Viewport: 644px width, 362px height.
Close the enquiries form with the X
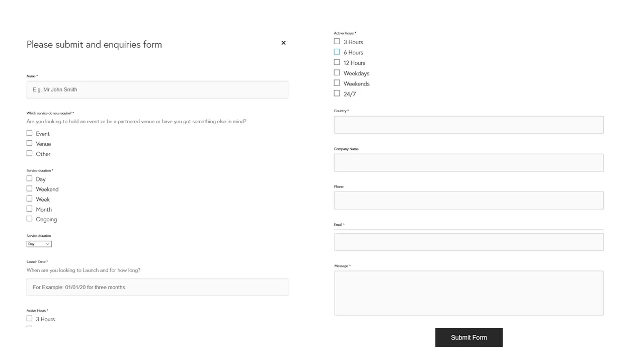[x=283, y=43]
